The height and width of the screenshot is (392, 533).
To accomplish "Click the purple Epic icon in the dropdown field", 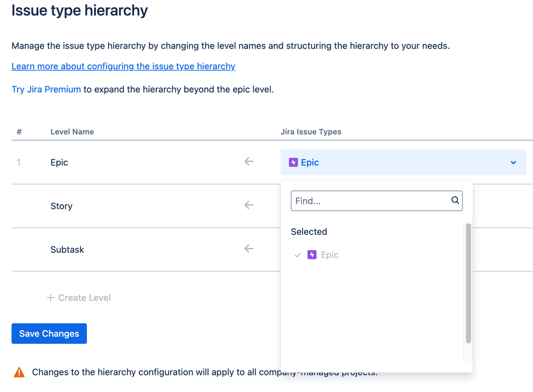I will [x=293, y=163].
